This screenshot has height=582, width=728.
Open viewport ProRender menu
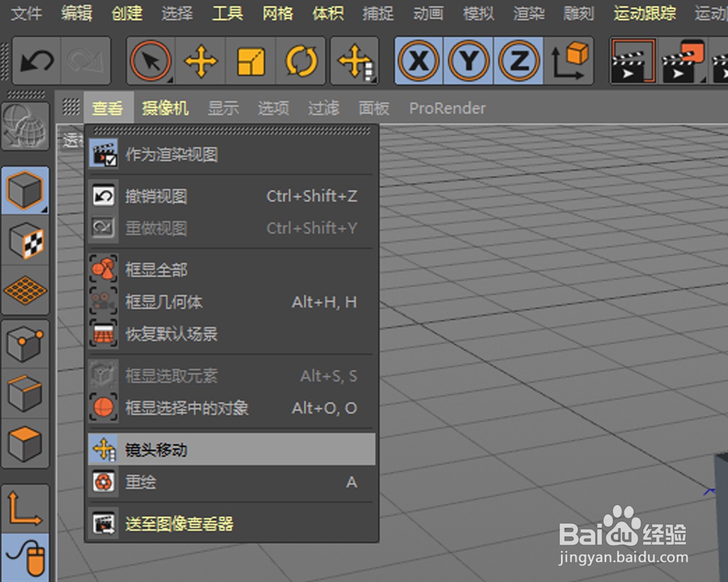(x=447, y=108)
